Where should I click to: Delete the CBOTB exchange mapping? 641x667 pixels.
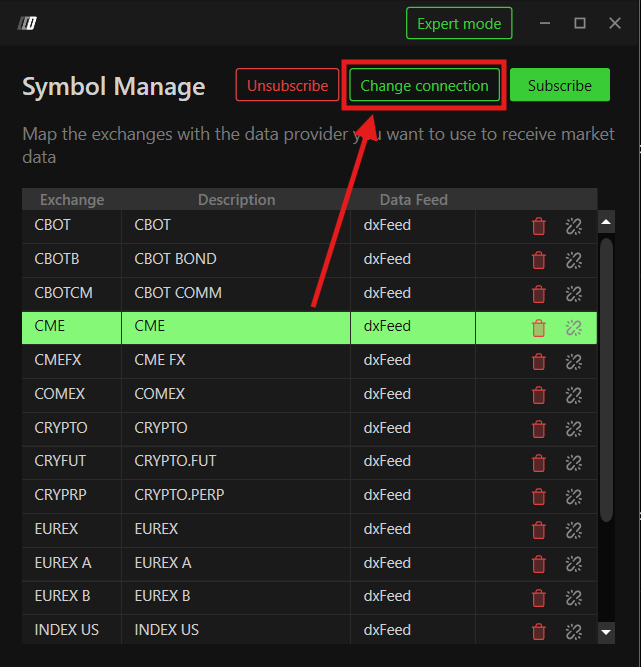pyautogui.click(x=538, y=260)
